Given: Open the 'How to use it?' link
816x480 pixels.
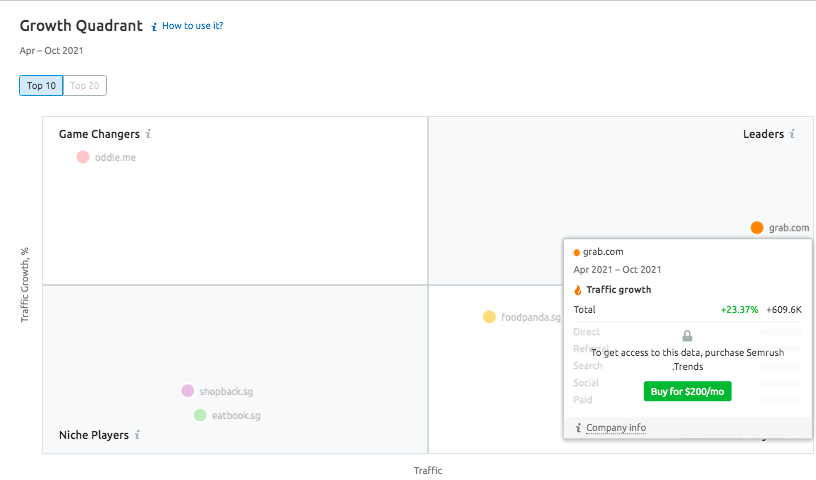Looking at the screenshot, I should [x=193, y=26].
